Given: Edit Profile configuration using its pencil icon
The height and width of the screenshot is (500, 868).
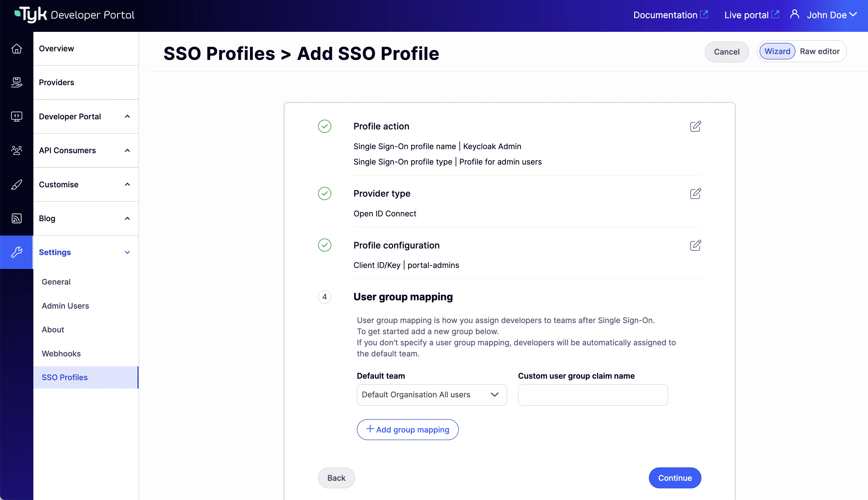Looking at the screenshot, I should point(695,245).
